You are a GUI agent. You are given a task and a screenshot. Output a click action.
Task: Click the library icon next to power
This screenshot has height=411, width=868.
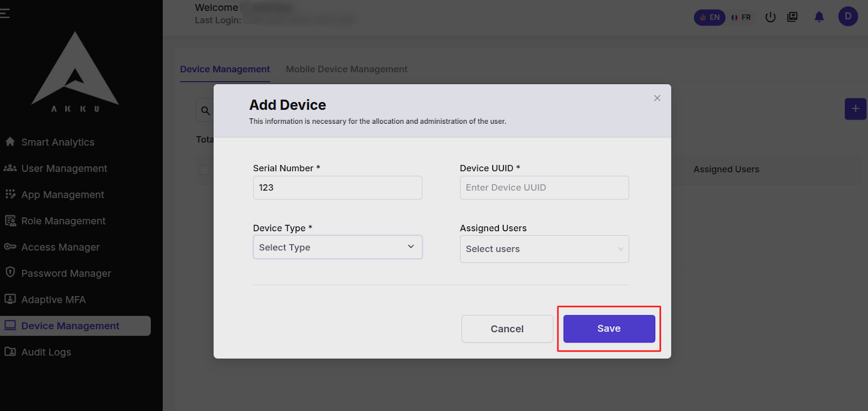793,17
